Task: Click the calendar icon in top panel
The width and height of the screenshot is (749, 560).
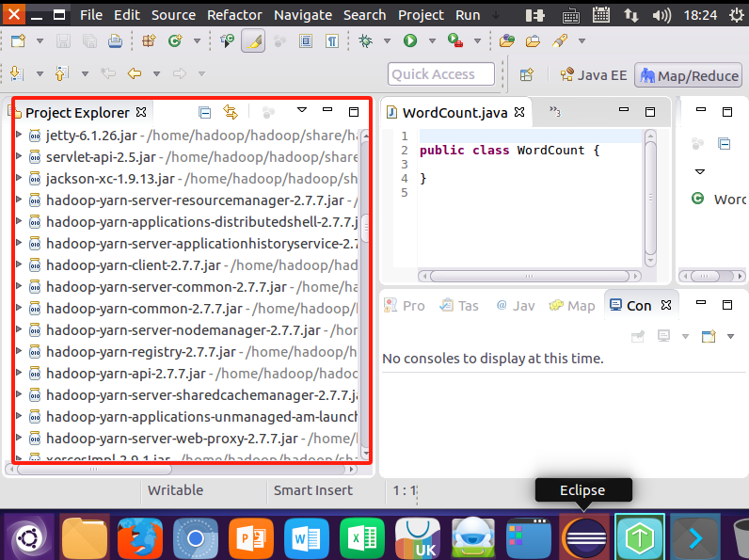Action: pos(601,15)
